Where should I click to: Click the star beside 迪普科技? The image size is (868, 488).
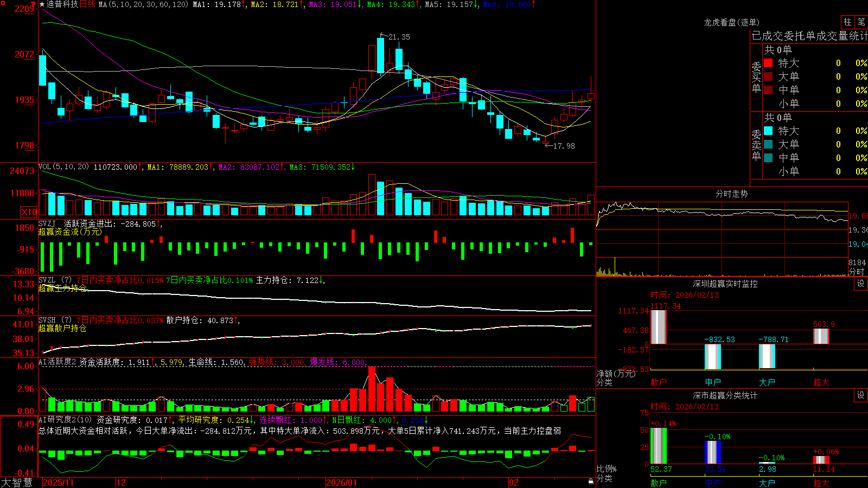point(42,4)
